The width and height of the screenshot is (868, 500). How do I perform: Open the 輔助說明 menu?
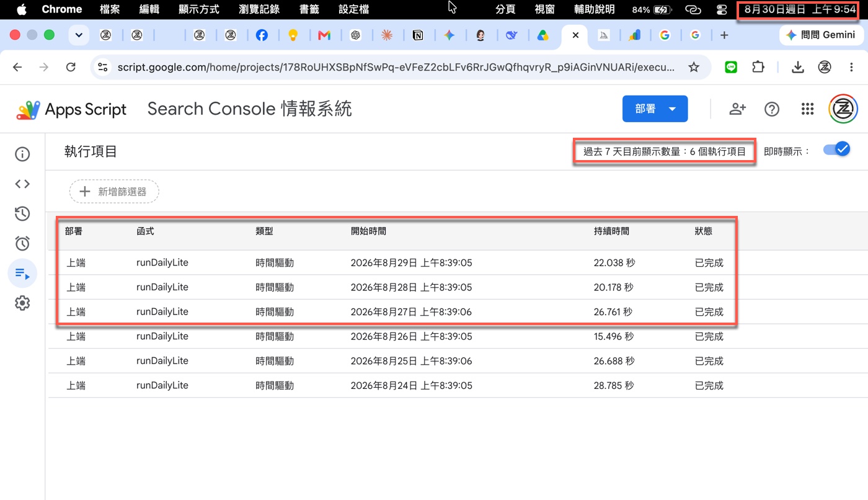click(594, 9)
